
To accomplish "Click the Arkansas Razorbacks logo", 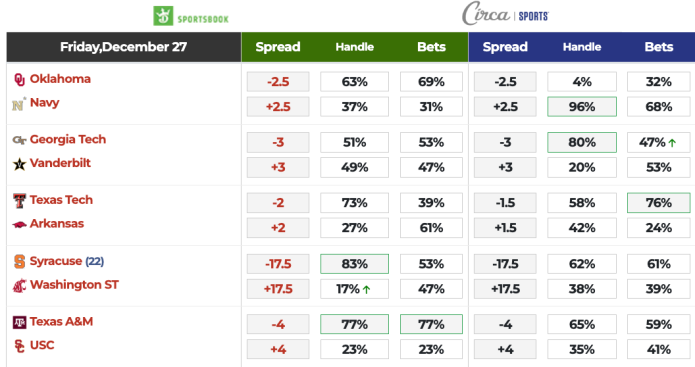I will click(19, 225).
